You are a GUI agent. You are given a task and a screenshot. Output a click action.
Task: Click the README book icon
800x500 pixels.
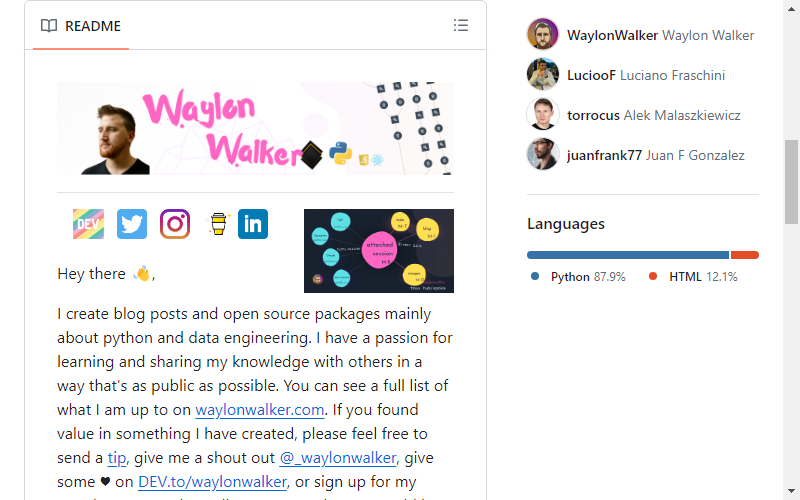click(x=49, y=26)
